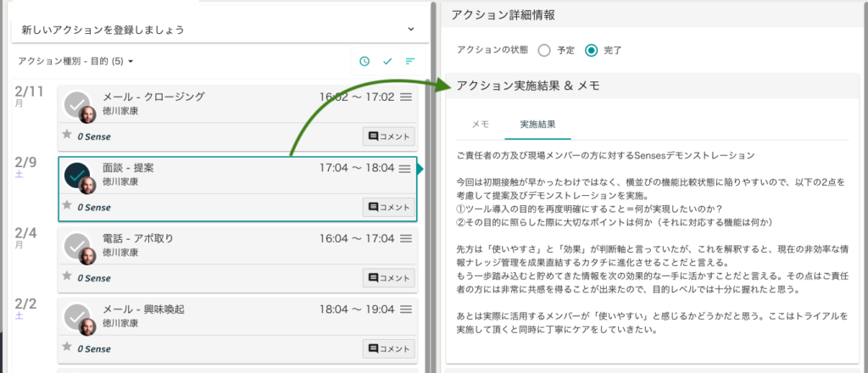Switch to the 実施結果 tab

(x=537, y=124)
